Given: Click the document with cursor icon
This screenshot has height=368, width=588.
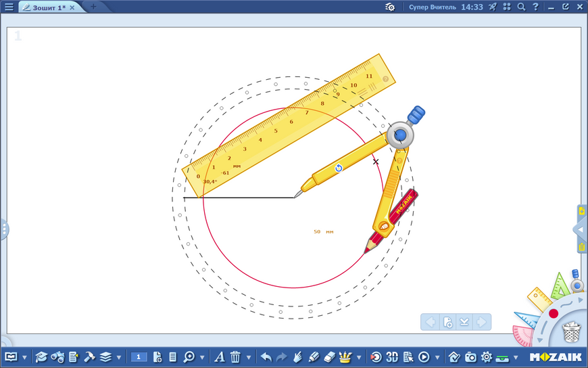Looking at the screenshot, I should [408, 356].
